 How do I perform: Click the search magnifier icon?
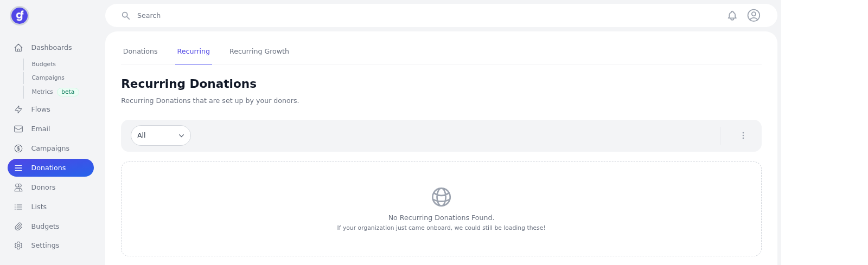point(126,16)
